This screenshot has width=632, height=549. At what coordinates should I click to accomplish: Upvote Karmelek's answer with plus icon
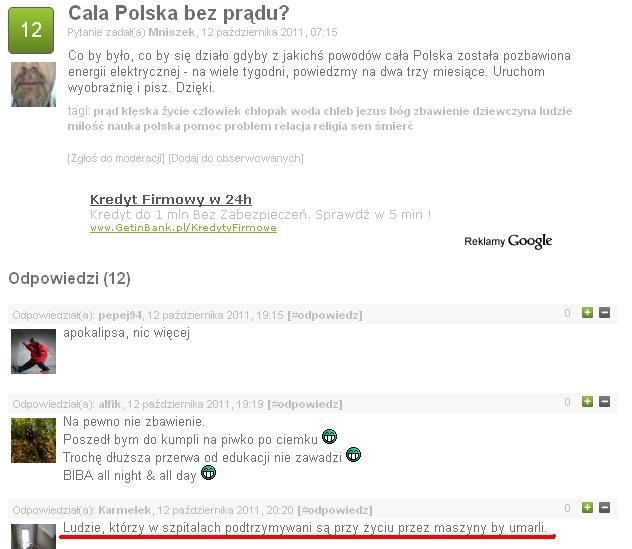pyautogui.click(x=587, y=507)
